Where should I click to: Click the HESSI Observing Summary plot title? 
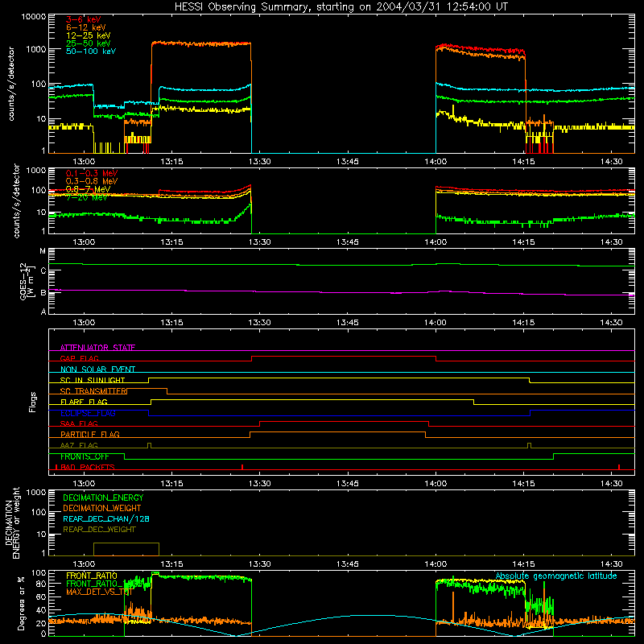(x=341, y=6)
